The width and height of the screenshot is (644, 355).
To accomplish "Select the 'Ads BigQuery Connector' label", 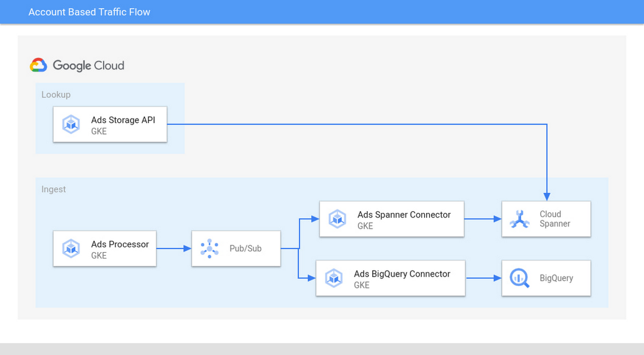I will point(402,274).
